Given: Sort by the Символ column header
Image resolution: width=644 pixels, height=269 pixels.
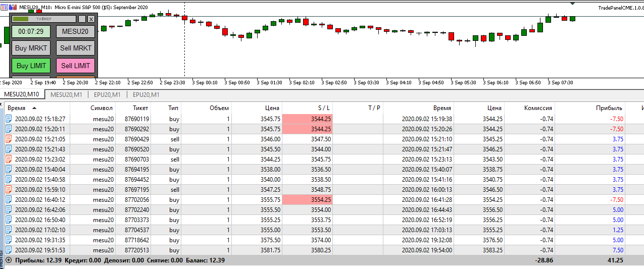Looking at the screenshot, I should [x=102, y=108].
